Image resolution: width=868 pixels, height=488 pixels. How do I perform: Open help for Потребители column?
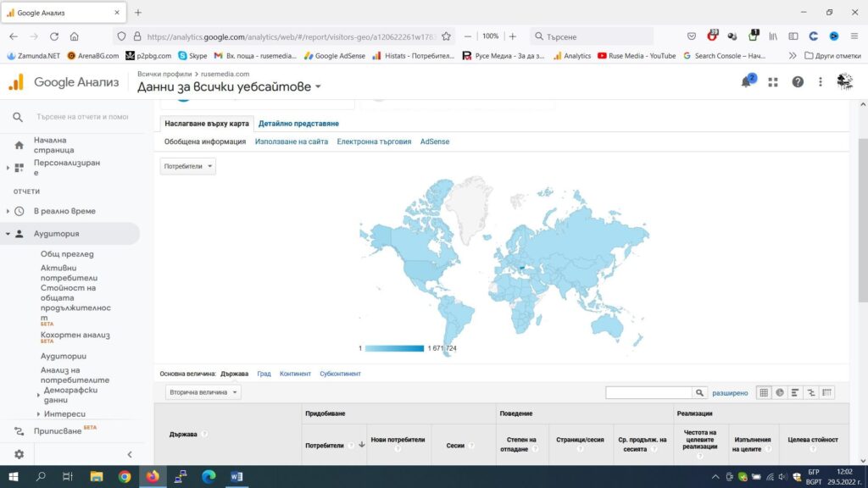click(x=351, y=446)
